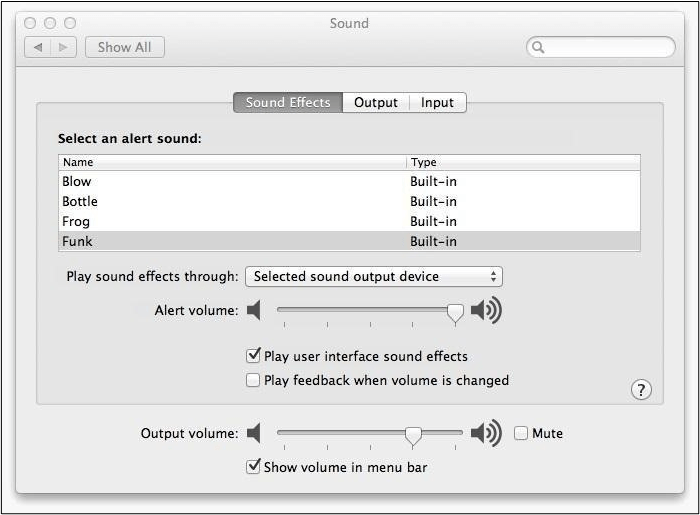Click inside the search field
700x515 pixels.
point(601,47)
